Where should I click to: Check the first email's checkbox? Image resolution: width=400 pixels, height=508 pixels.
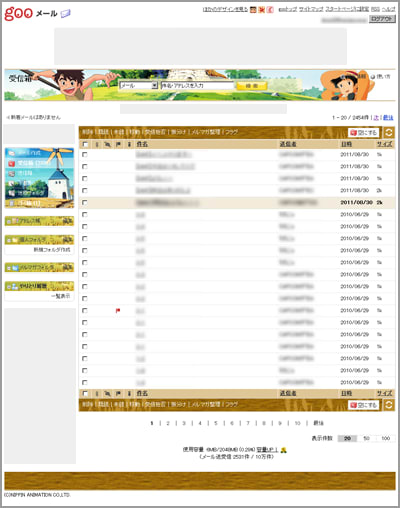(85, 155)
